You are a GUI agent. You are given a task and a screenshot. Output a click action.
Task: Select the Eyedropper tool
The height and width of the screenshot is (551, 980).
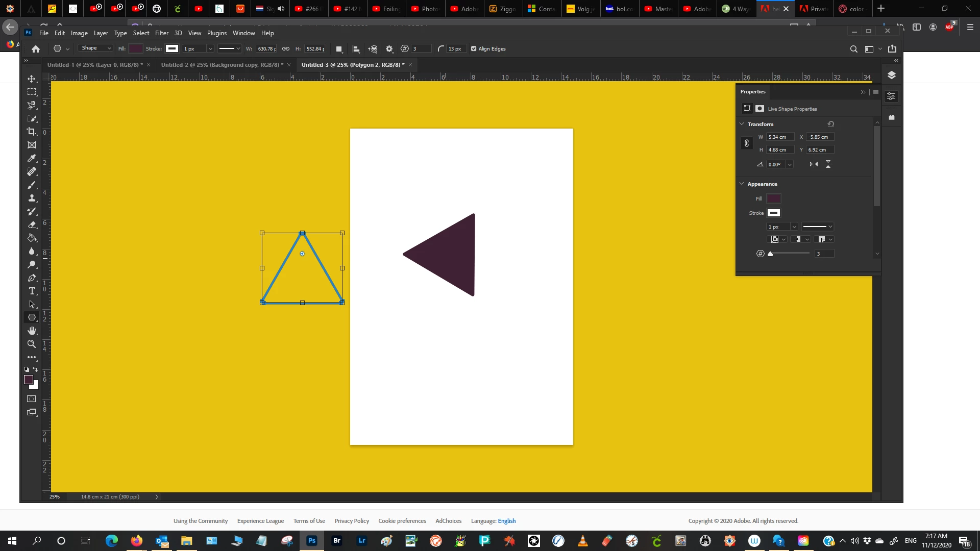(32, 158)
